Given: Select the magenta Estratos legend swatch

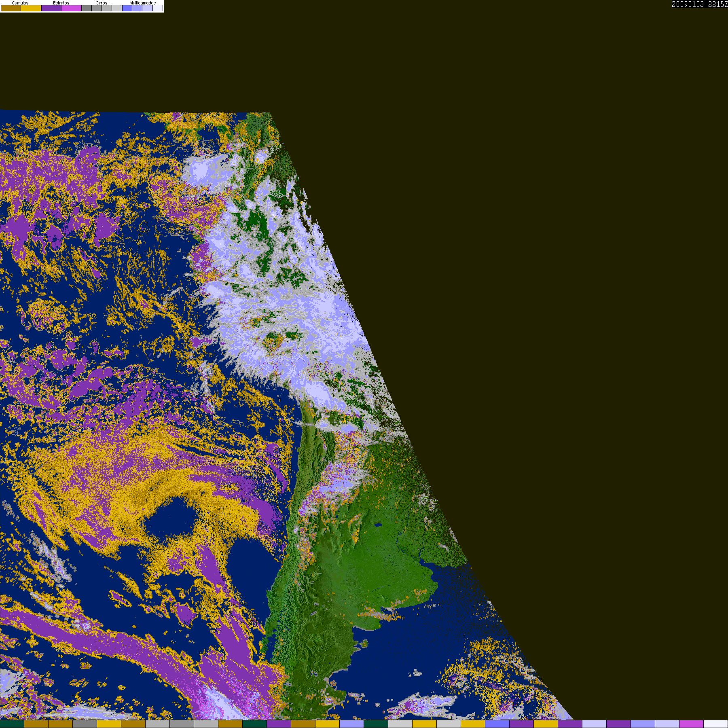Looking at the screenshot, I should pyautogui.click(x=72, y=8).
